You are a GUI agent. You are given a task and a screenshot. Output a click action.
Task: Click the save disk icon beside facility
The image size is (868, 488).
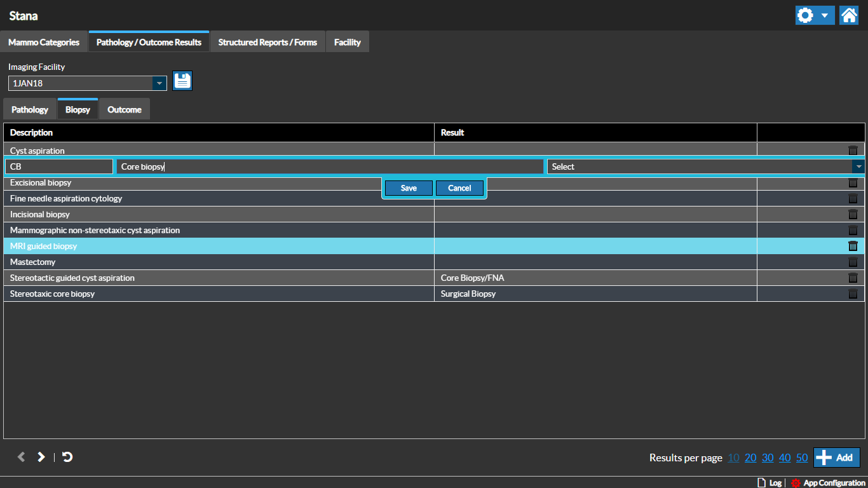[x=182, y=81]
